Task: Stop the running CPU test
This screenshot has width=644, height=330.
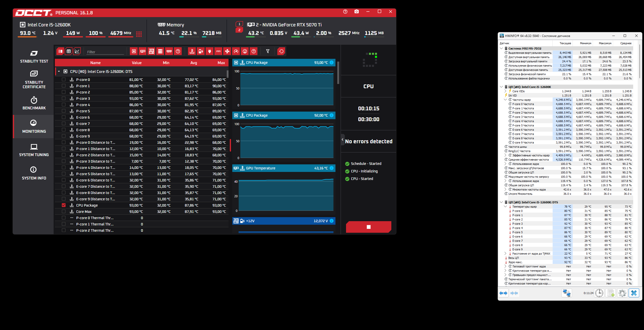Action: [368, 227]
